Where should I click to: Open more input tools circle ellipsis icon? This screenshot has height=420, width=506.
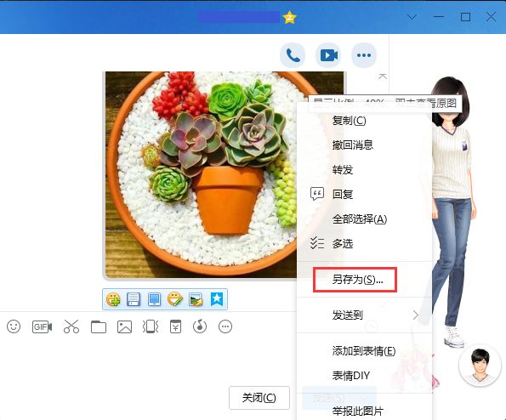click(x=225, y=326)
